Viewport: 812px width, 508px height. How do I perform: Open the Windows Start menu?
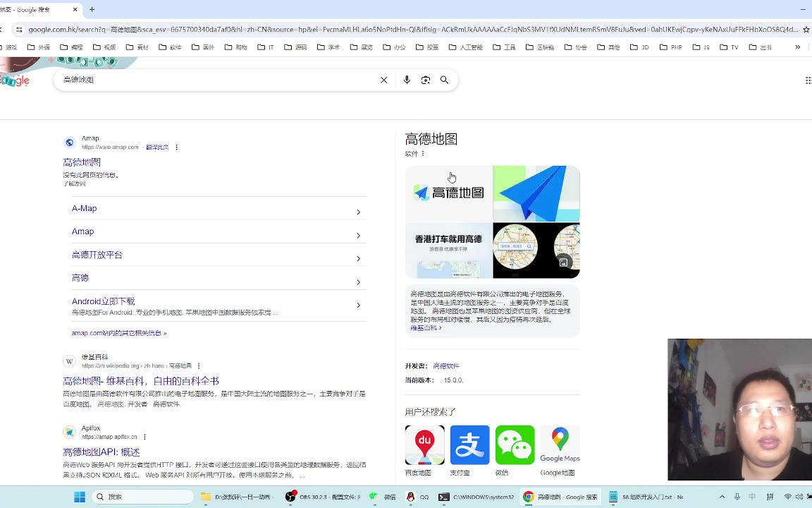pyautogui.click(x=79, y=497)
